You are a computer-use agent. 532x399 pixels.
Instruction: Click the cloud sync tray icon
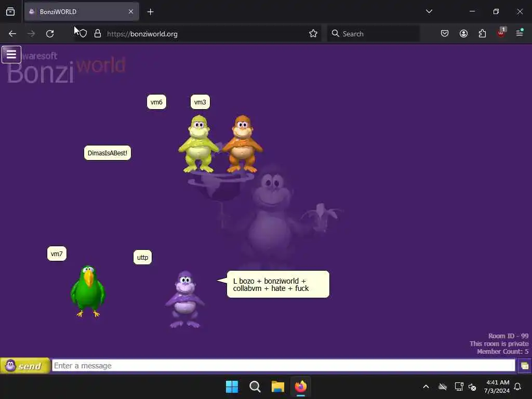coord(443,387)
